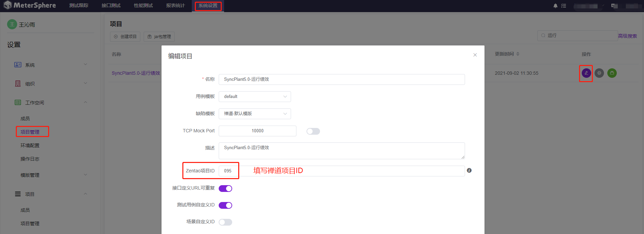644x234 pixels.
Task: Expand the 系统 sidebar section
Action: (85, 64)
